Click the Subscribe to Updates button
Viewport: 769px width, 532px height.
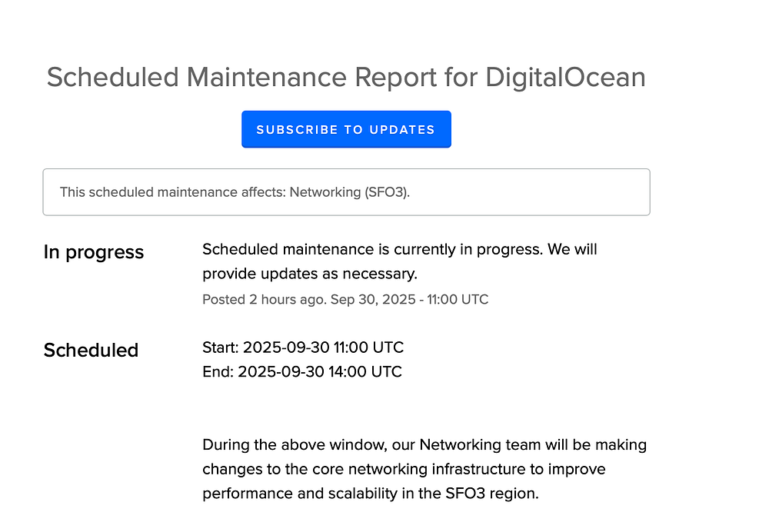click(x=346, y=129)
